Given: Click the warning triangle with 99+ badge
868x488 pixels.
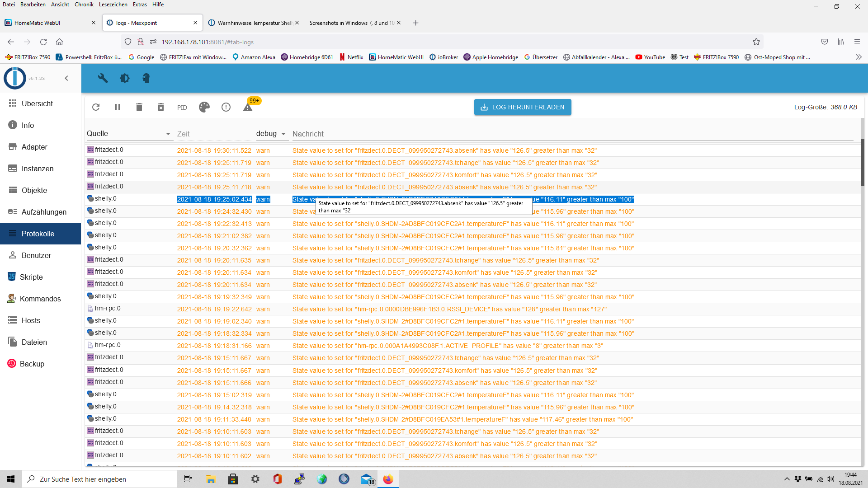Looking at the screenshot, I should 248,107.
